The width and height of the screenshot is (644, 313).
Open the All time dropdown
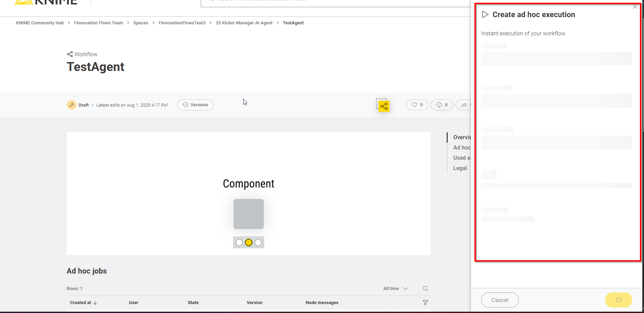pos(396,289)
